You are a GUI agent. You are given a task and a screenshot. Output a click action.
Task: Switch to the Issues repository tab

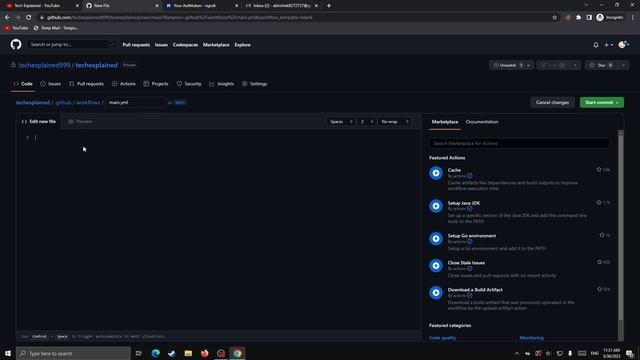51,84
